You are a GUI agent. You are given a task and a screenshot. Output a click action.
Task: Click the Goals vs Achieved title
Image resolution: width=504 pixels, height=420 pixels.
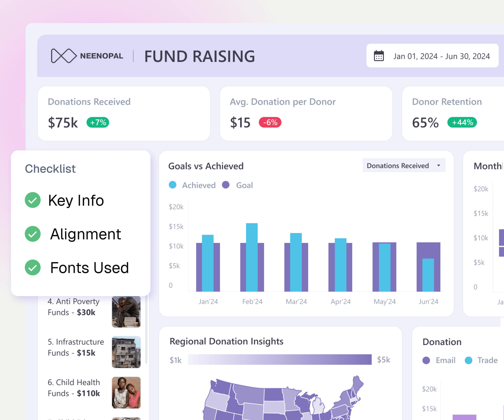(206, 166)
